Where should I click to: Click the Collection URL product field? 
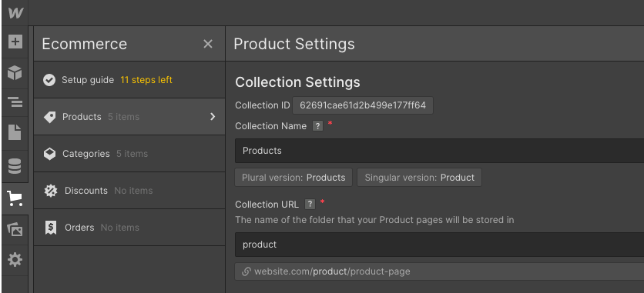click(x=439, y=245)
